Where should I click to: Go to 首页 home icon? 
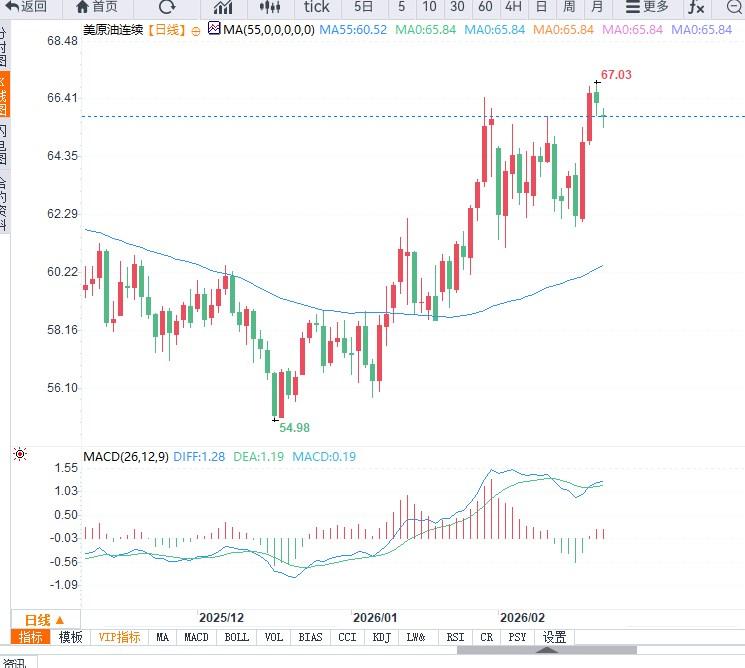[96, 7]
